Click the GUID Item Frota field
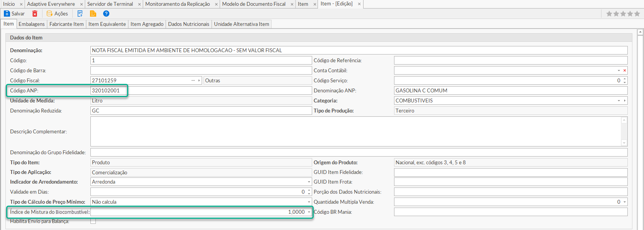The width and height of the screenshot is (644, 230). 511,182
